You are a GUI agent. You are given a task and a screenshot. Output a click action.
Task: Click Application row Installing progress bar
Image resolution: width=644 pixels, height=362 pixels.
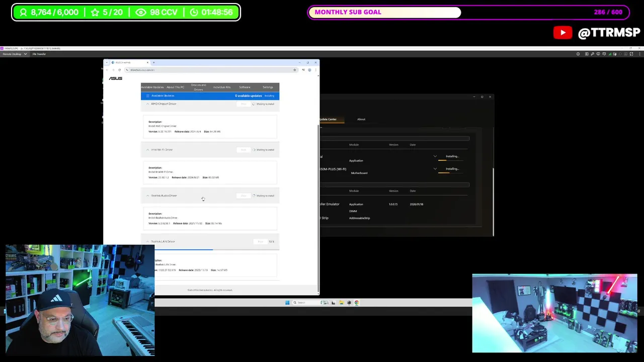(x=450, y=160)
